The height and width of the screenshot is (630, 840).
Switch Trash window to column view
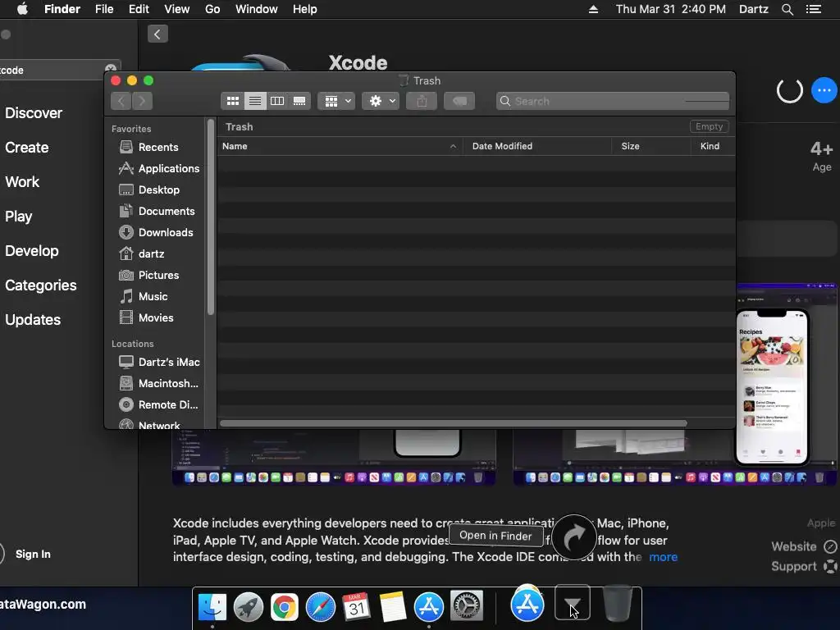277,101
